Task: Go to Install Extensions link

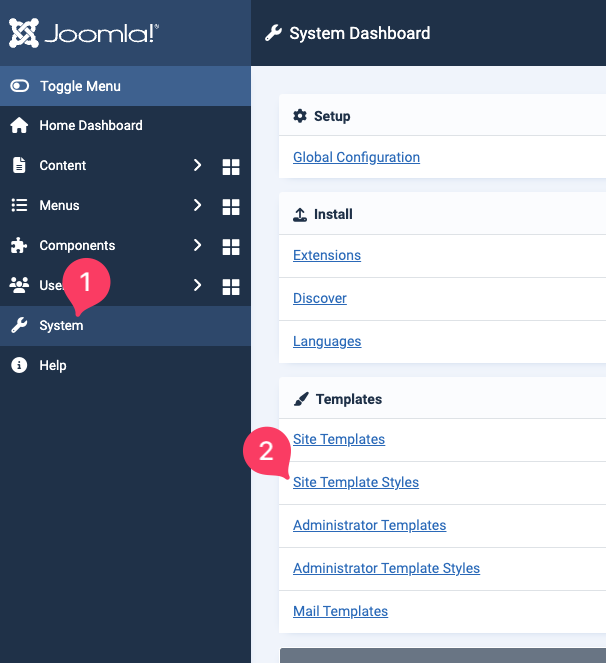Action: pyautogui.click(x=327, y=255)
